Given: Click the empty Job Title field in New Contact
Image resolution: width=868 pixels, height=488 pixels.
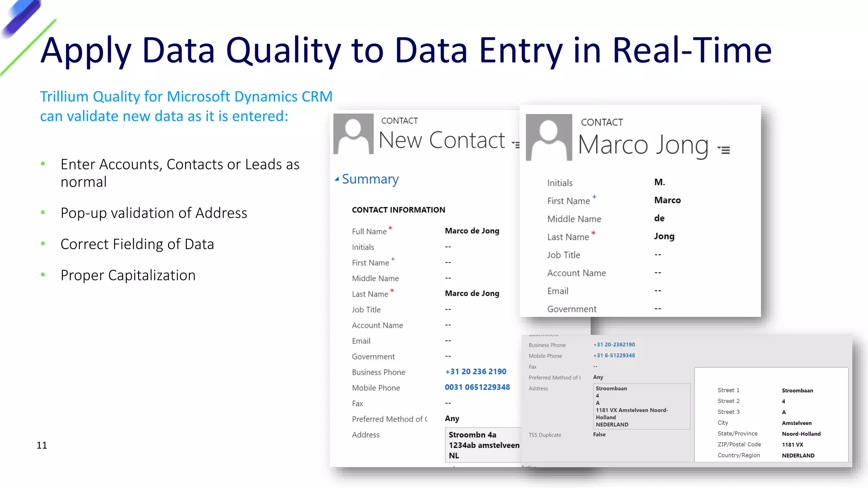Looking at the screenshot, I should click(x=448, y=309).
